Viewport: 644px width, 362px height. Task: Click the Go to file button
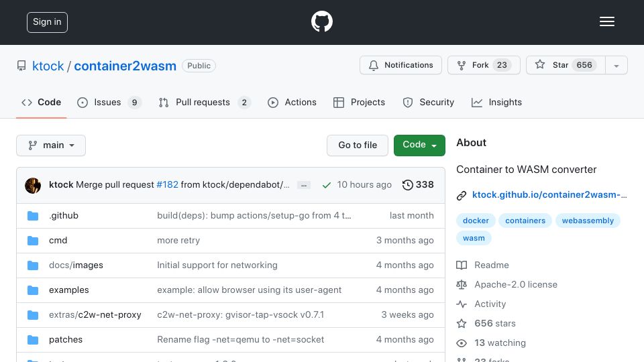coord(358,145)
